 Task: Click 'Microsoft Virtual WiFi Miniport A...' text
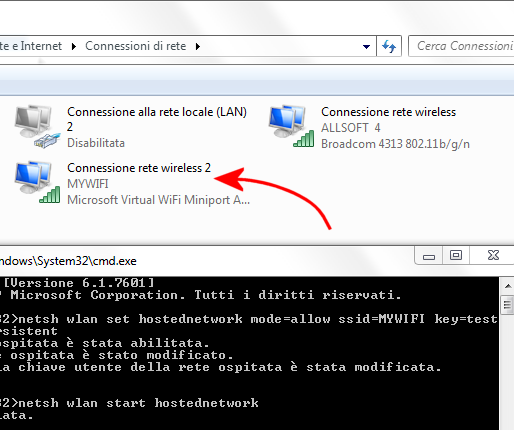coord(158,200)
